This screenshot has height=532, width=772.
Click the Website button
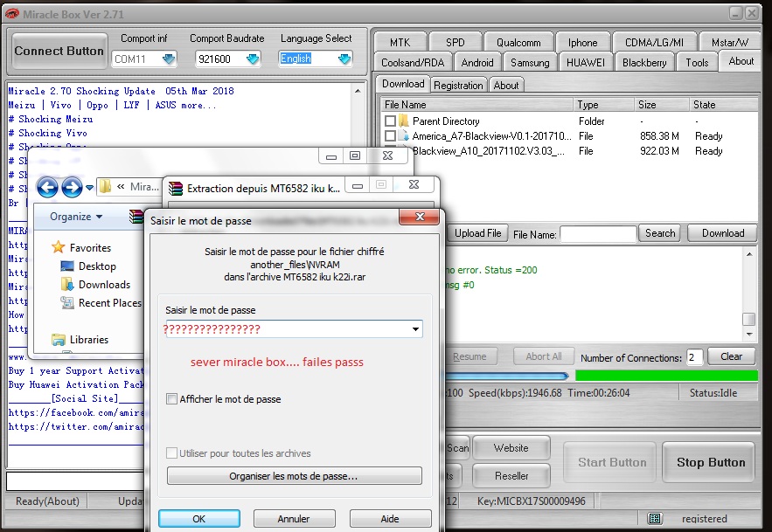511,448
